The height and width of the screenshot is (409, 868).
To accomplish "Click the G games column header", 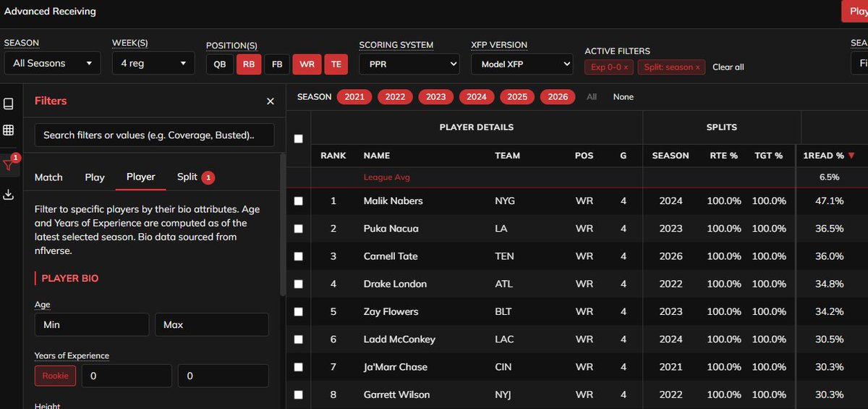I will 624,156.
